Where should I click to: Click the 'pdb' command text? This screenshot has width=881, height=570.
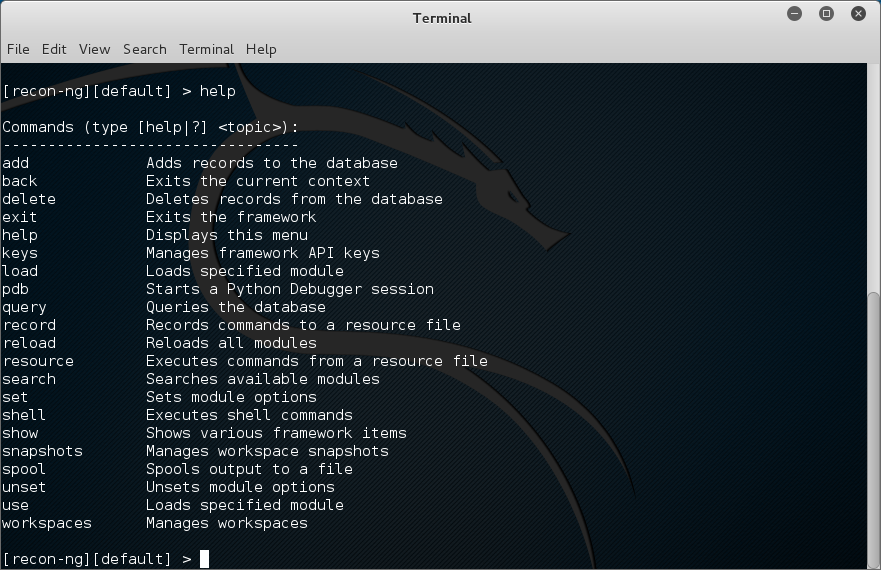(x=16, y=289)
